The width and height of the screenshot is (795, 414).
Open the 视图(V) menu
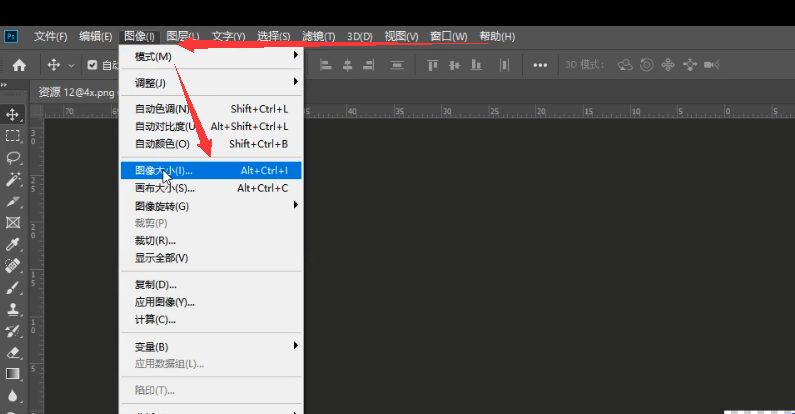(401, 36)
